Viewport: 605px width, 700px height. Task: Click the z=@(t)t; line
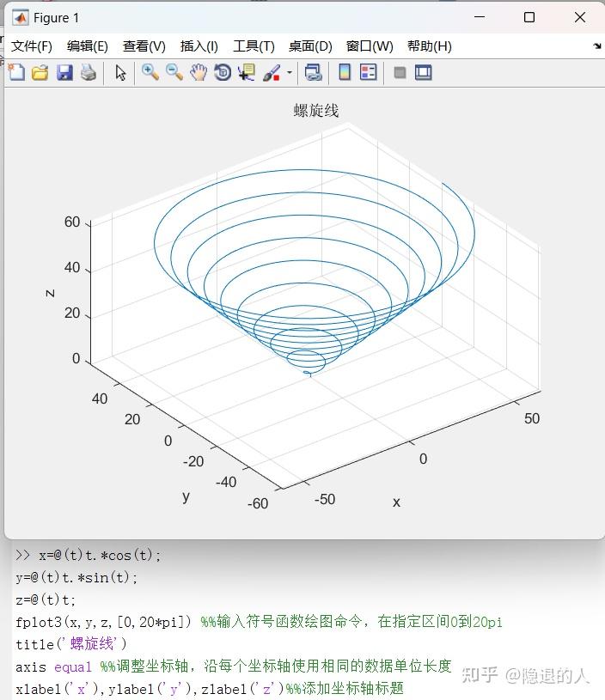click(46, 600)
